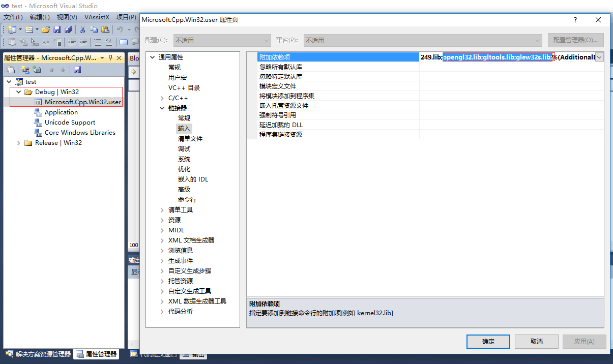Click the Undo icon on the toolbar
Image resolution: width=613 pixels, height=364 pixels.
(120, 29)
